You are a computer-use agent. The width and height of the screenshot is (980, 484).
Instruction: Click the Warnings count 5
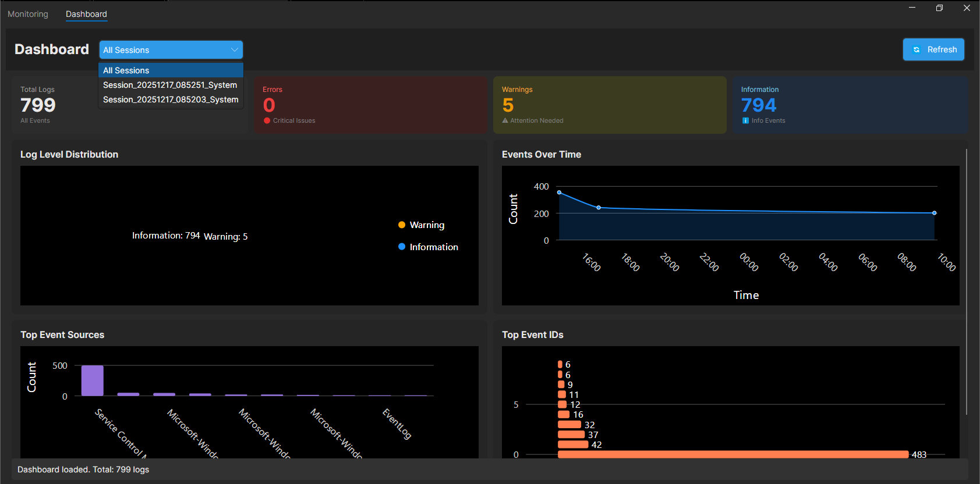[x=508, y=105]
